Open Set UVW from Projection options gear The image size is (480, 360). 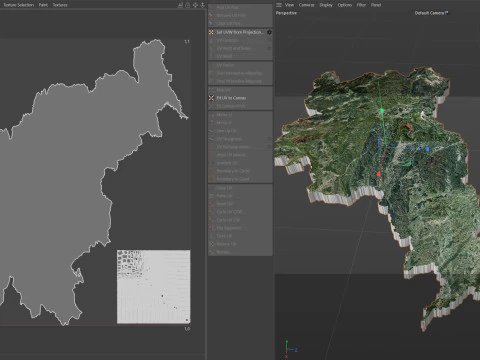coord(269,32)
